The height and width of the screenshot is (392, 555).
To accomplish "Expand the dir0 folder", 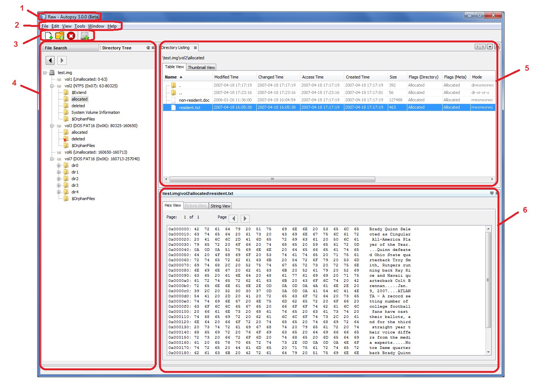I will (x=59, y=165).
